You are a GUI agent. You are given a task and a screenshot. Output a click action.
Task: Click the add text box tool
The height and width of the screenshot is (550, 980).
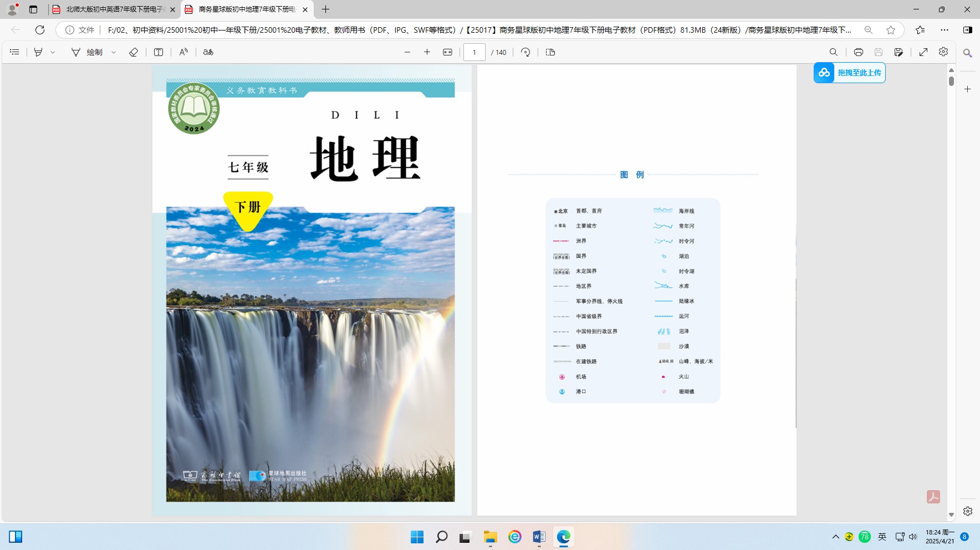tap(159, 52)
